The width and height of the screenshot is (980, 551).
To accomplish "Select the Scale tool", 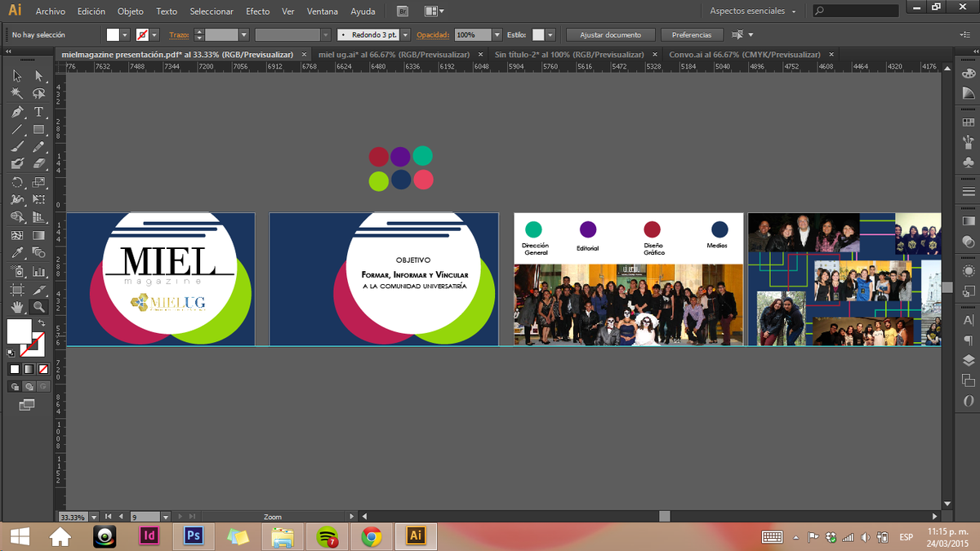I will coord(38,183).
